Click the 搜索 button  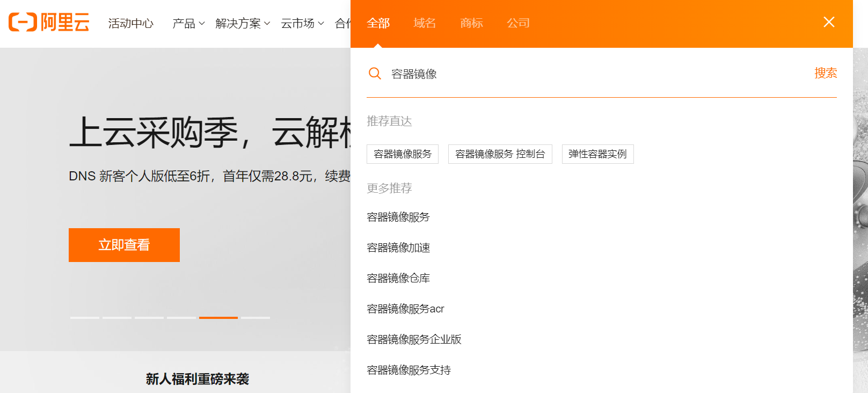coord(825,73)
